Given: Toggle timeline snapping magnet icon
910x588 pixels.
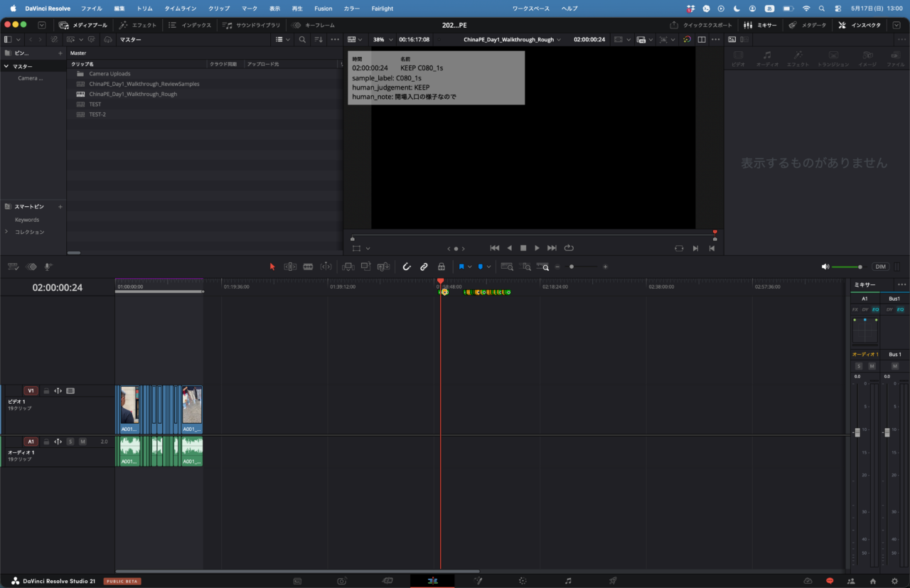Looking at the screenshot, I should tap(407, 267).
